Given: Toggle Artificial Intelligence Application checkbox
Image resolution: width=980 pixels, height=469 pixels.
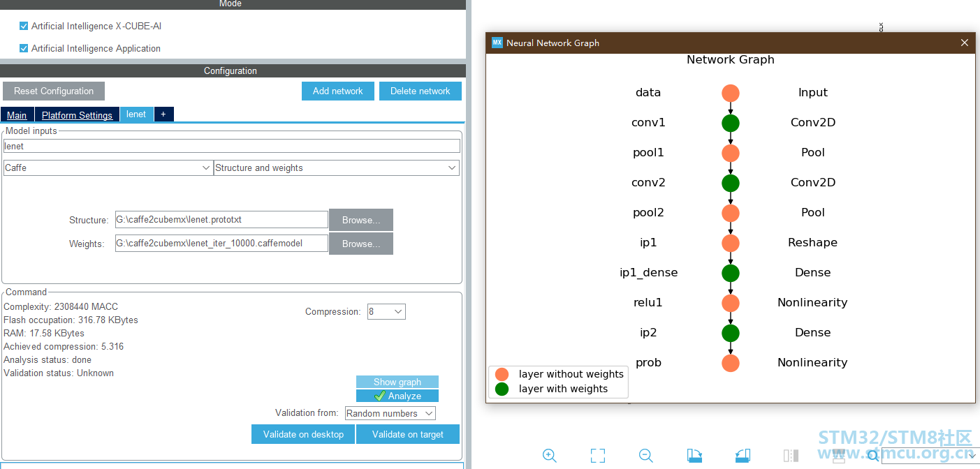Looking at the screenshot, I should pos(24,48).
